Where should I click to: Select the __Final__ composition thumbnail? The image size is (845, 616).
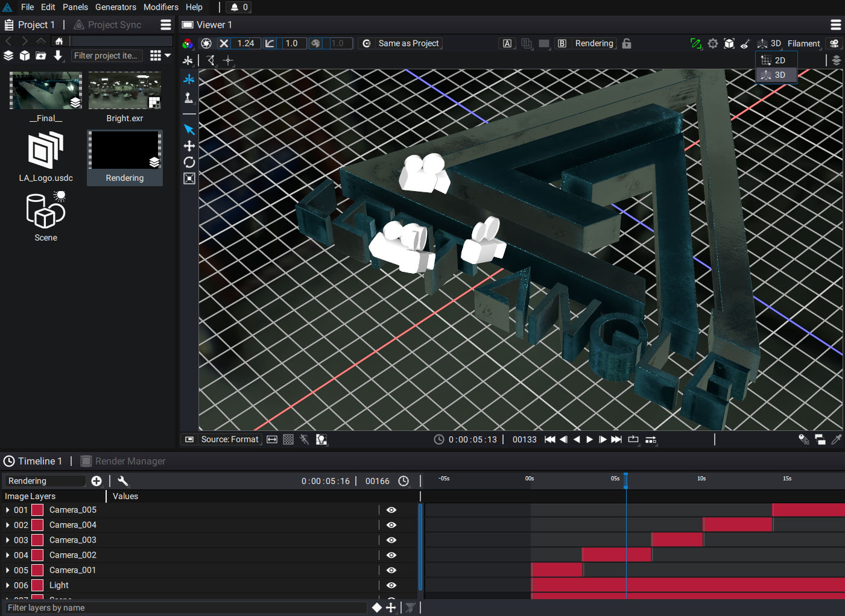[46, 90]
